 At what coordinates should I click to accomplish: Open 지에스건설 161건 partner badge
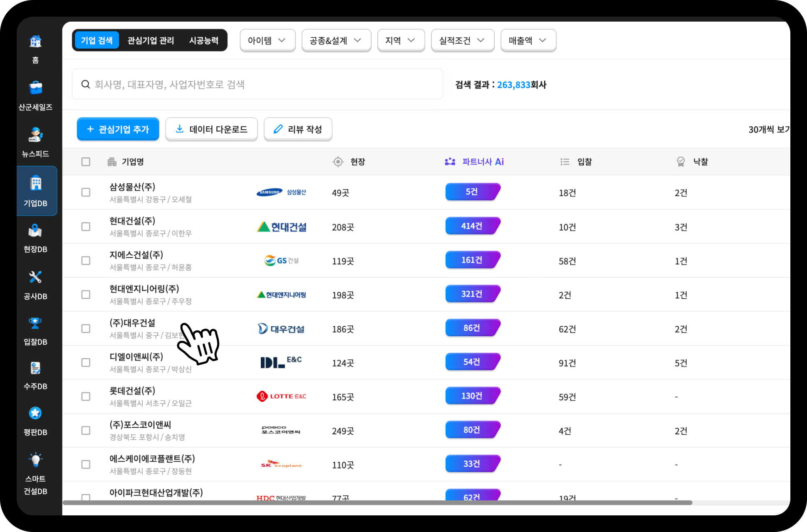pos(473,260)
